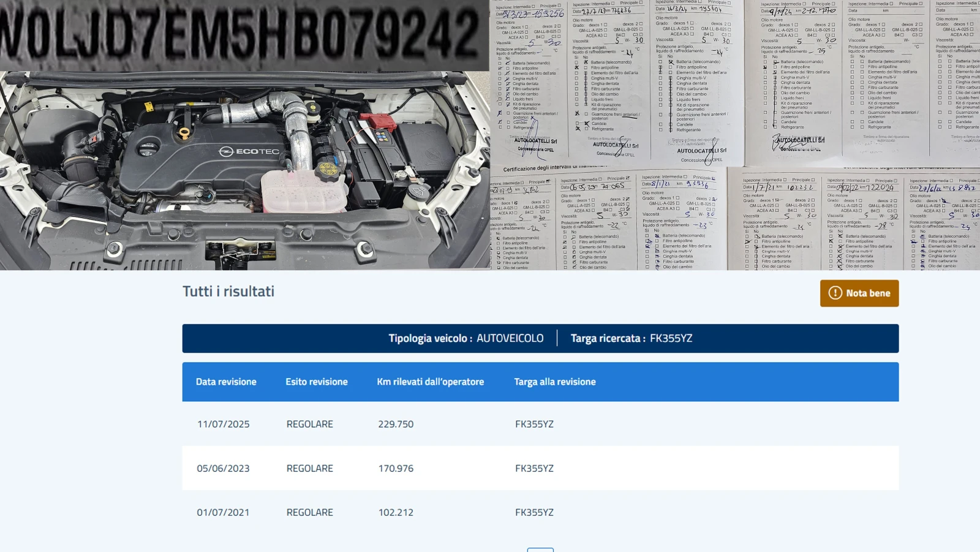This screenshot has width=980, height=552.
Task: Click the exclamation icon in Nota bene
Action: pos(835,293)
